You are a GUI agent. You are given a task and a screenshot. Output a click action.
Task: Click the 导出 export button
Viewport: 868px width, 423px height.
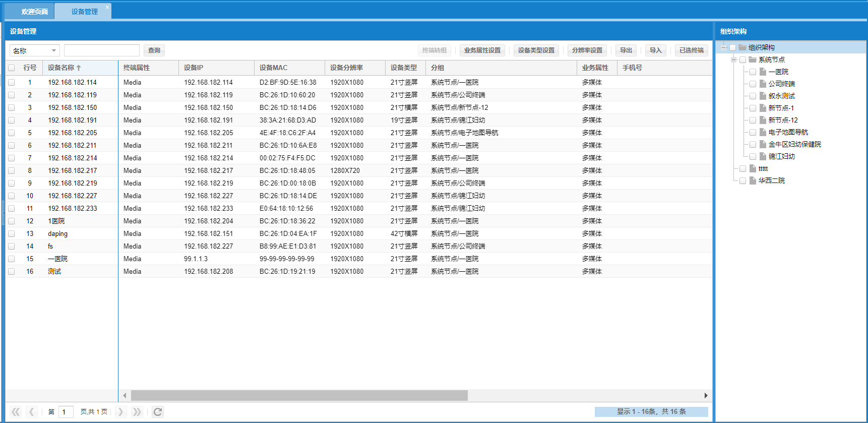point(626,50)
